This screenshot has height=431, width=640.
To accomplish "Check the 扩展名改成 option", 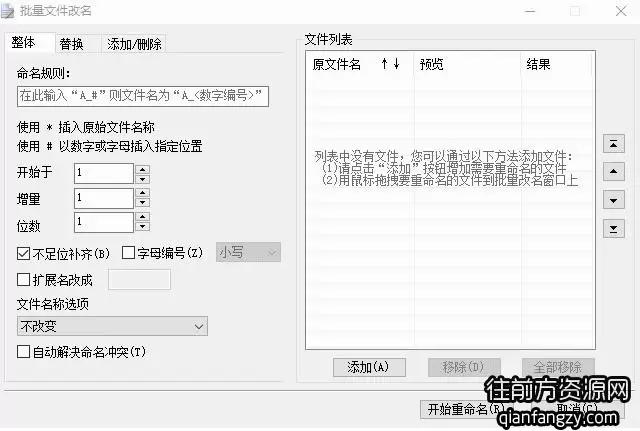I will (x=23, y=280).
